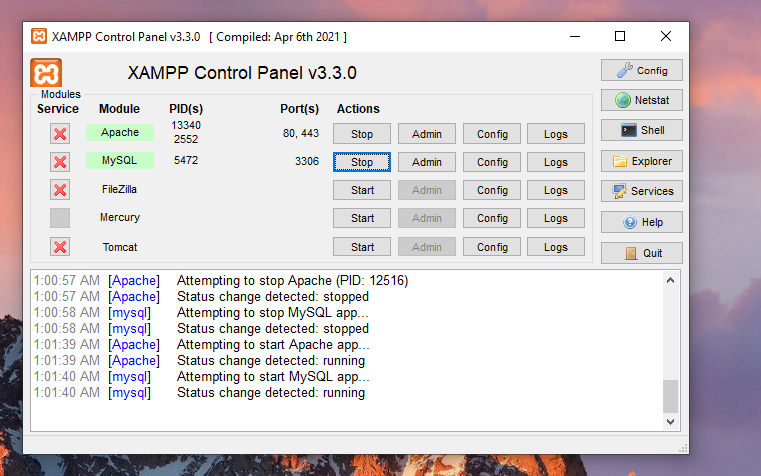Open Netstat with the globe icon
Viewport: 761px width, 476px height.
pos(642,100)
